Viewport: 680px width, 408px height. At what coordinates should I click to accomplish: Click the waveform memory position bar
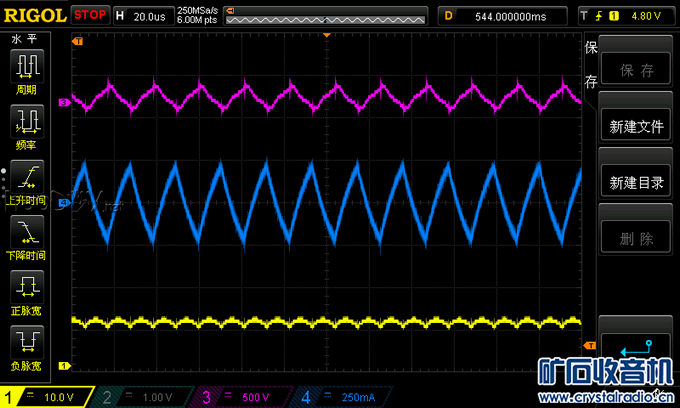(x=322, y=15)
